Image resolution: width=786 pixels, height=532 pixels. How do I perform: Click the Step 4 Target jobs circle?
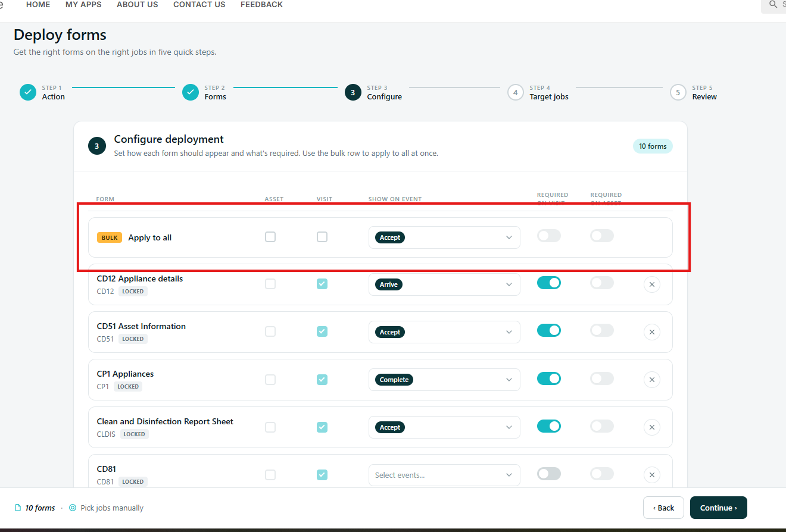click(x=516, y=92)
